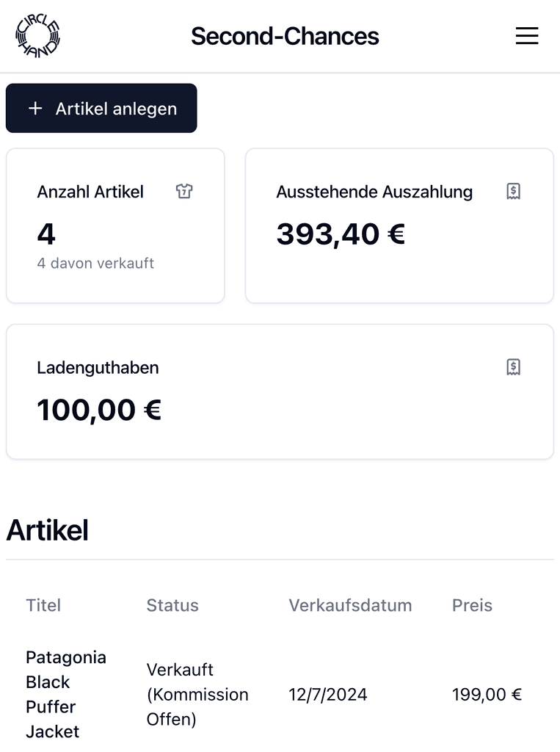The height and width of the screenshot is (752, 560).
Task: Open Patagonia Black Puffer Jacket item
Action: coord(65,694)
